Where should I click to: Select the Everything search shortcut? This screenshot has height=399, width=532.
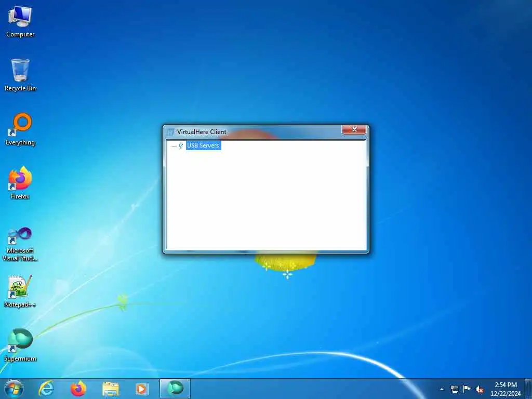coord(20,129)
